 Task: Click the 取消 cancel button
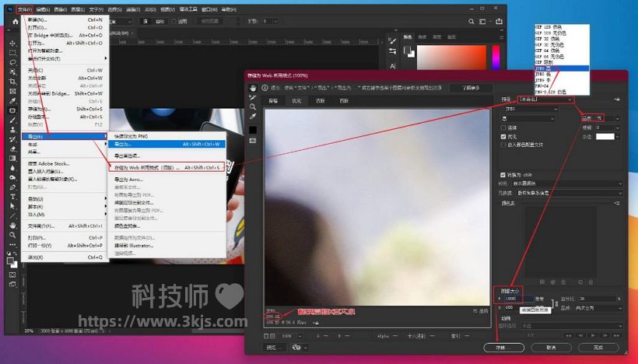coord(551,348)
